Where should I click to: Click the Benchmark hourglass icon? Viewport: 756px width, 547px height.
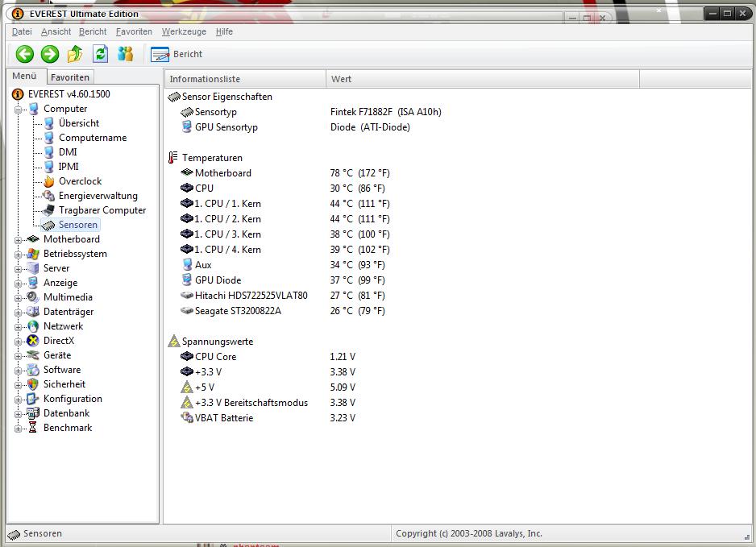click(33, 428)
